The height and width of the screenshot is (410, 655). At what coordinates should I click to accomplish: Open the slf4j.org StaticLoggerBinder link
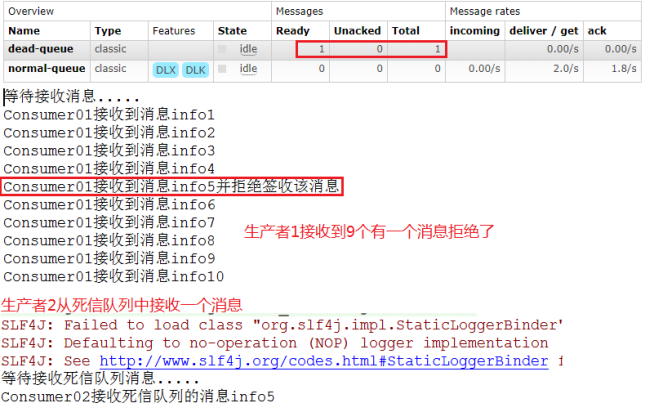click(324, 361)
